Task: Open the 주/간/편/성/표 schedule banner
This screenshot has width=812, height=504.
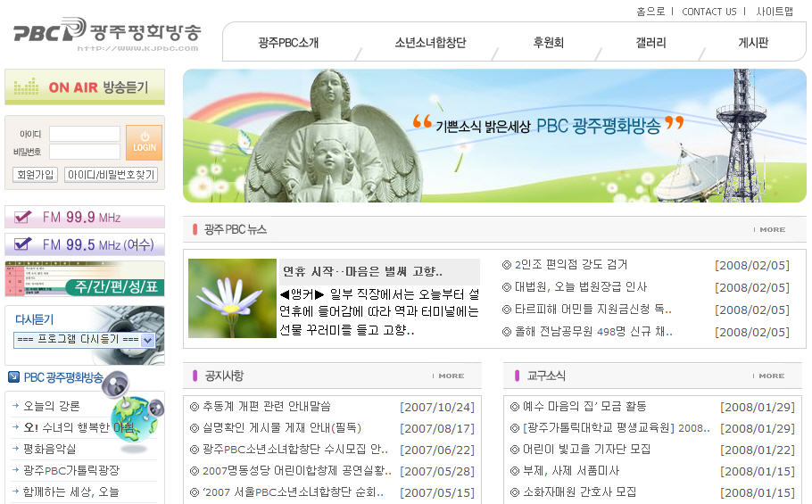Action: click(85, 279)
